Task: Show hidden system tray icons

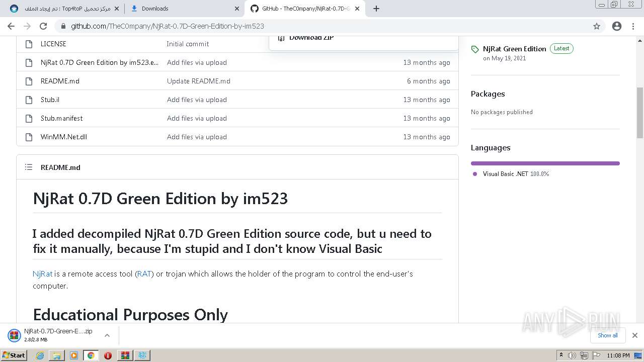Action: tap(561, 355)
